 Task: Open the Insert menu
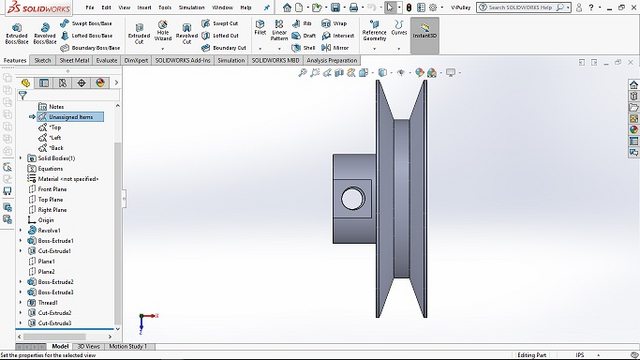tap(144, 7)
